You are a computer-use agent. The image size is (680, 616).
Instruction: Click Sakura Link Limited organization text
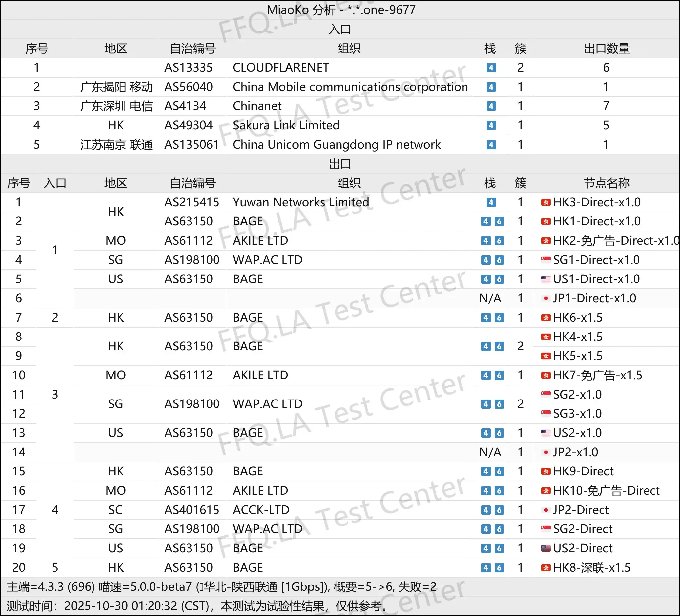click(286, 126)
